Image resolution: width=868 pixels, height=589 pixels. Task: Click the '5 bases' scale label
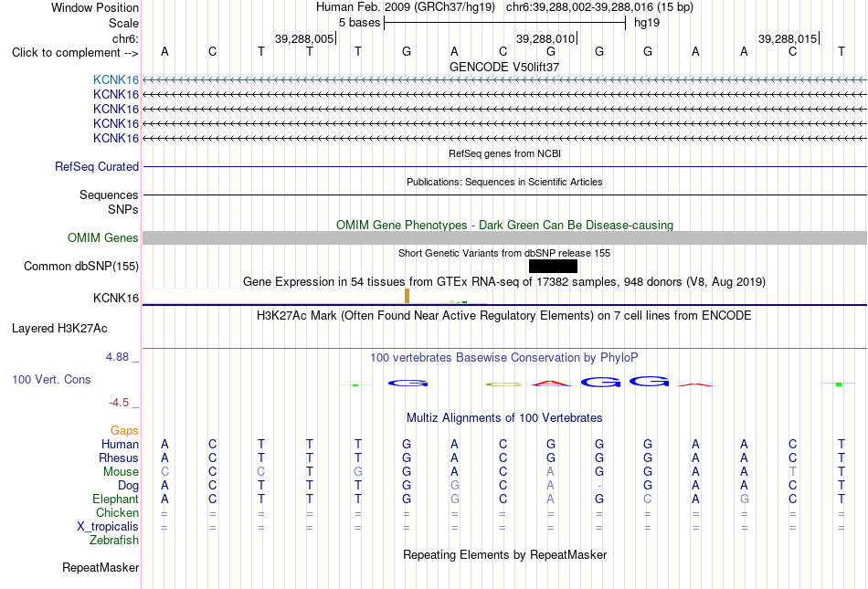[359, 23]
